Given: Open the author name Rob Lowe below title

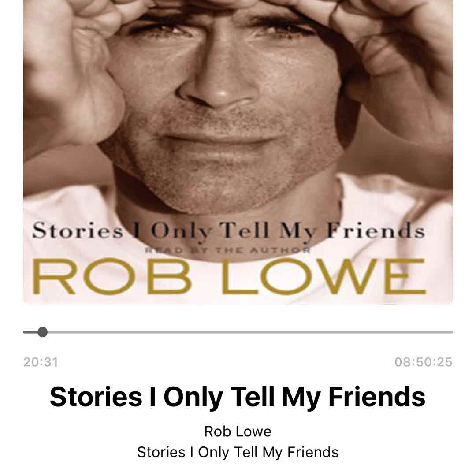Looking at the screenshot, I should 238,431.
